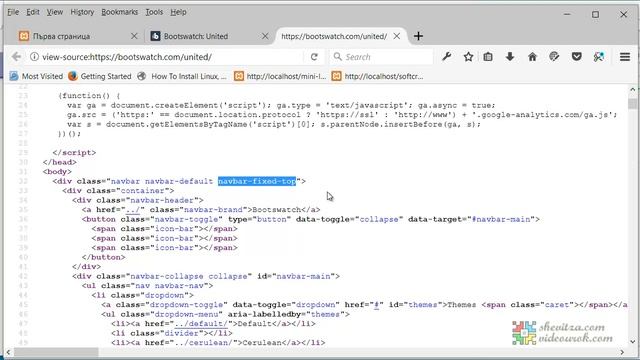Image resolution: width=640 pixels, height=360 pixels.
Task: Click the horizontal scrollbar left arrow
Action: tap(8, 352)
